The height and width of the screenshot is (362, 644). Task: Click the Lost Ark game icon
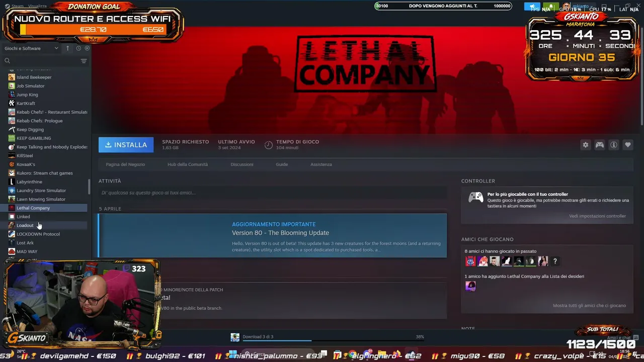pos(12,243)
